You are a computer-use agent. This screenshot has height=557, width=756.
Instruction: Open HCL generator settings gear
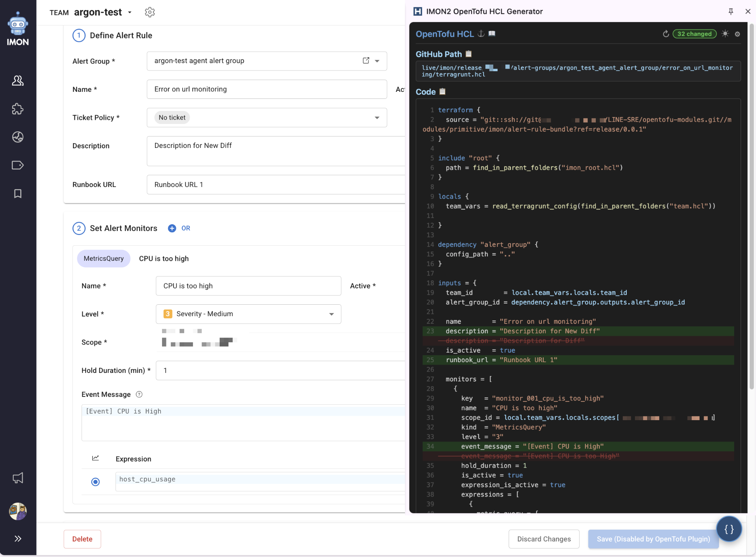pyautogui.click(x=737, y=34)
